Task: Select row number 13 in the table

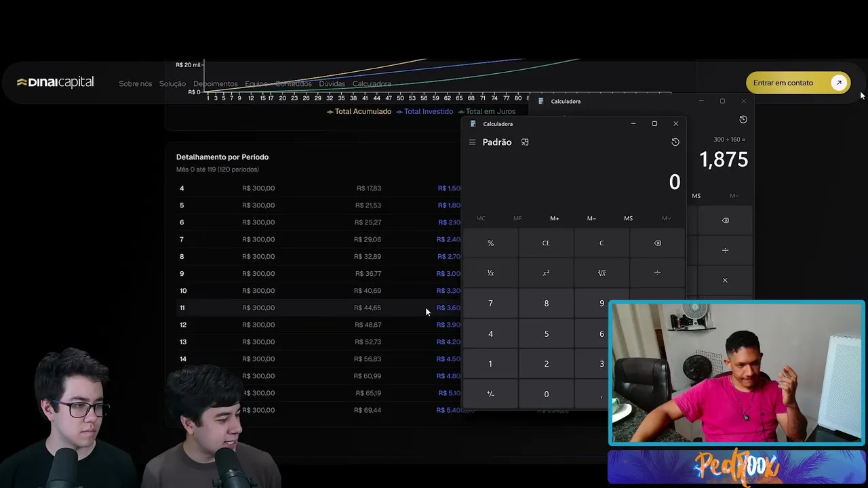Action: click(183, 342)
